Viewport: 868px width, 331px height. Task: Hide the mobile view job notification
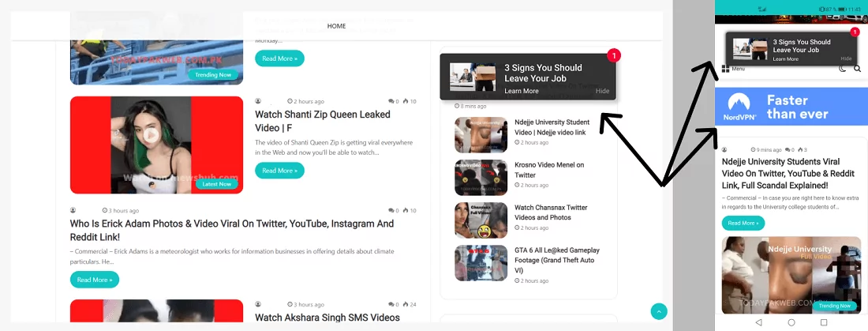pyautogui.click(x=846, y=58)
